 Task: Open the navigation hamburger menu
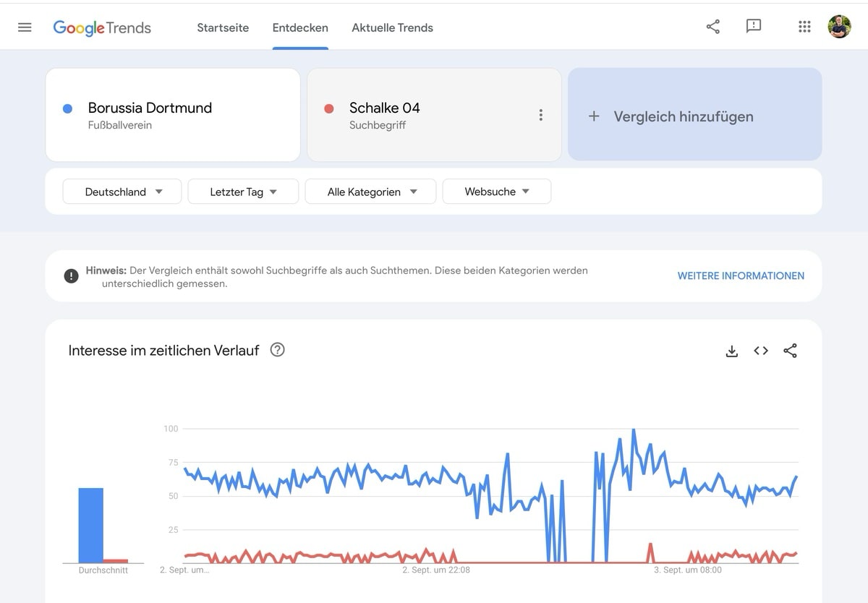pos(24,27)
